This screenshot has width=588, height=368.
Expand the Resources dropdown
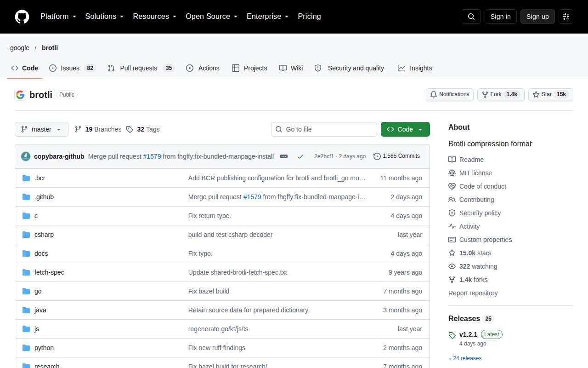click(x=155, y=17)
